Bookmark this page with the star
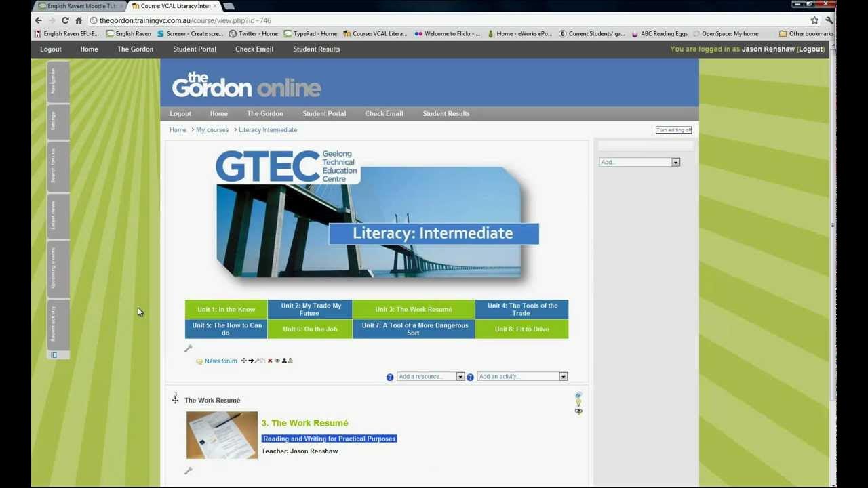Viewport: 868px width, 488px height. click(814, 20)
